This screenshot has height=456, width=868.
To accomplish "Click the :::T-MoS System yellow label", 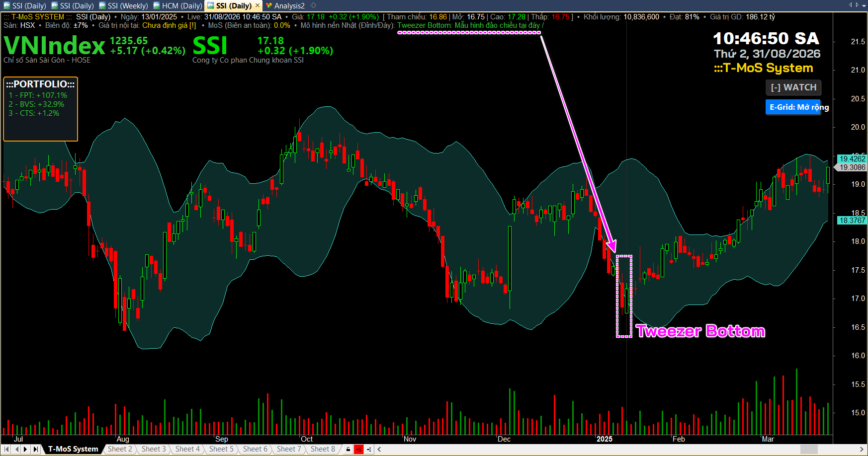I will [764, 68].
